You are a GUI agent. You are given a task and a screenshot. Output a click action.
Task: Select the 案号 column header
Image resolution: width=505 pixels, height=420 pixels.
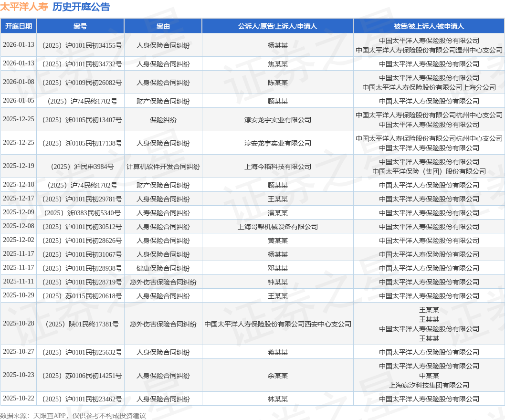(x=80, y=26)
